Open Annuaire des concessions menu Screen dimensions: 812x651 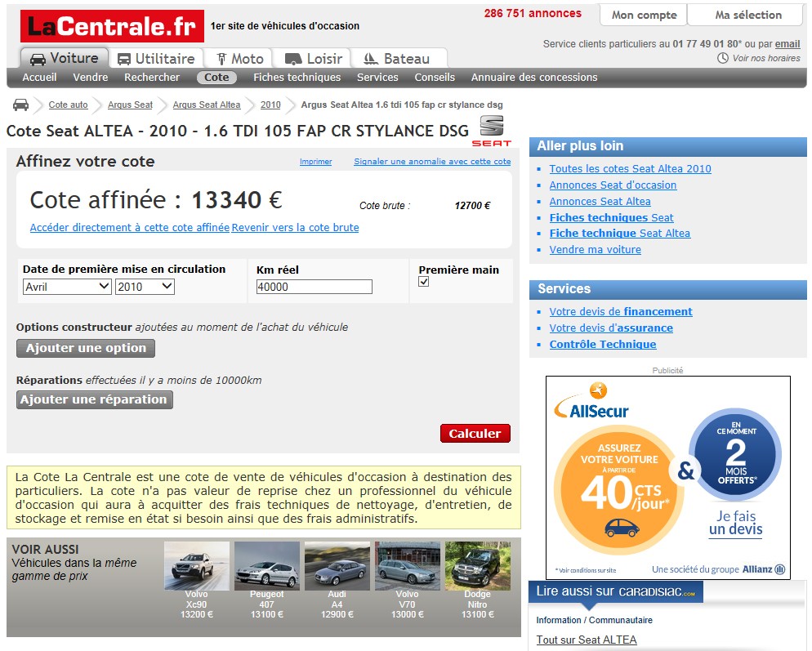[x=534, y=77]
